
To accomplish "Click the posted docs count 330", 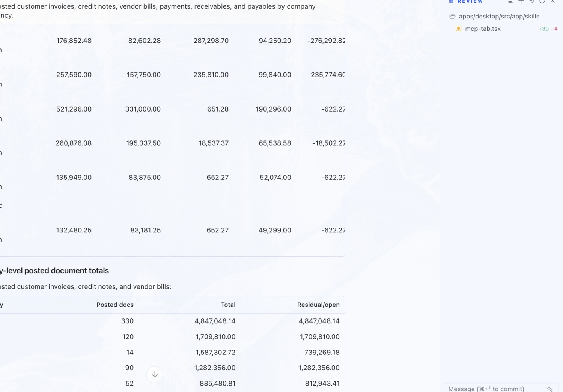I will 127,321.
